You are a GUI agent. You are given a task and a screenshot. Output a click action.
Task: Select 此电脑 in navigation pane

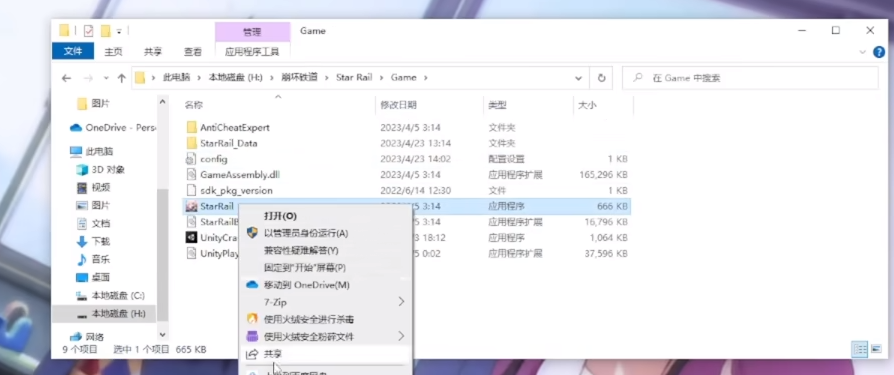[91, 152]
